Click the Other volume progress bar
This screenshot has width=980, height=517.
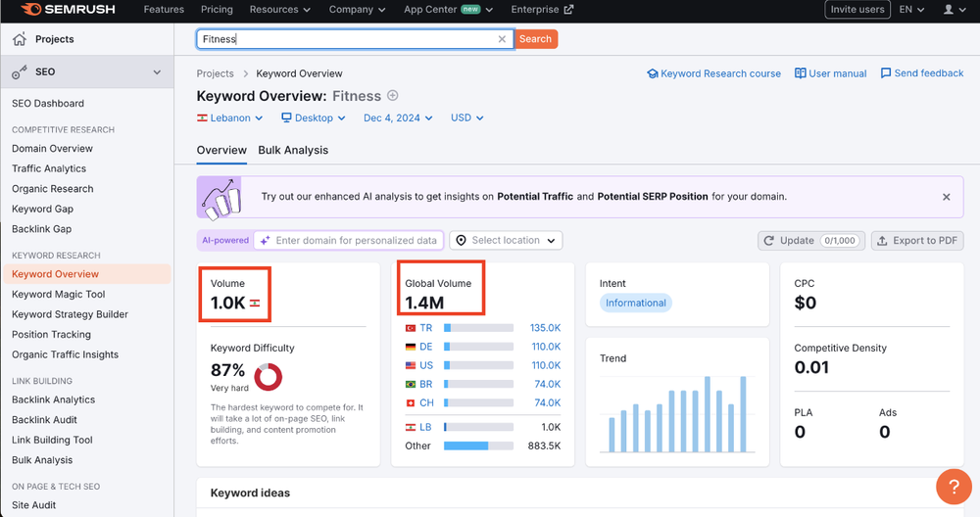coord(479,446)
